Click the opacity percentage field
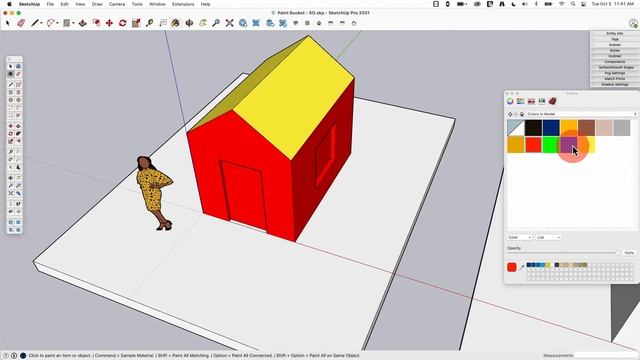Viewport: 640px width, 360px height. pyautogui.click(x=629, y=253)
